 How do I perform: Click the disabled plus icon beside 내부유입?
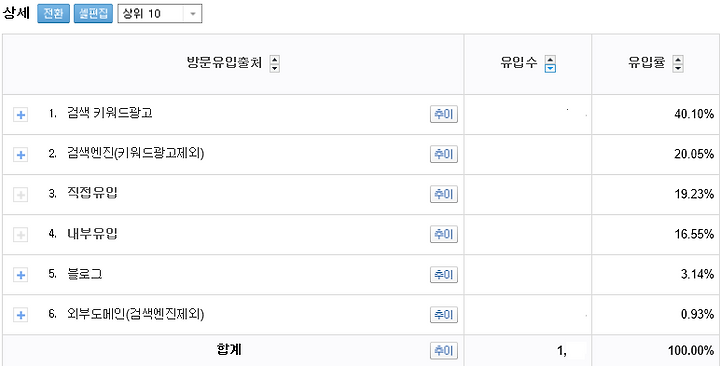(x=20, y=235)
